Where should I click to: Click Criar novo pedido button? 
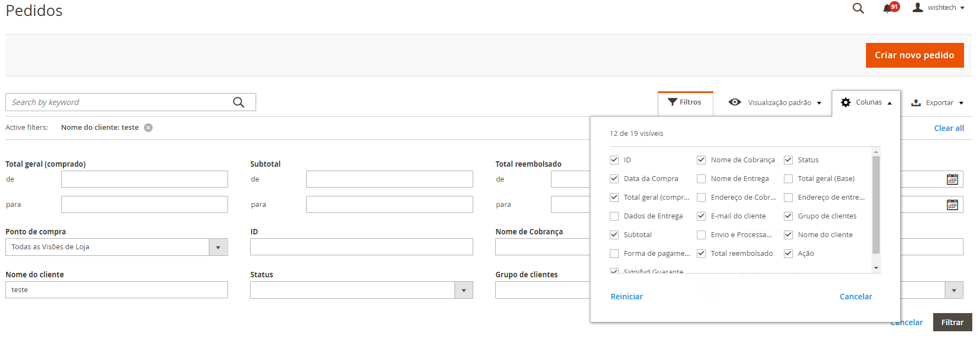(x=914, y=55)
